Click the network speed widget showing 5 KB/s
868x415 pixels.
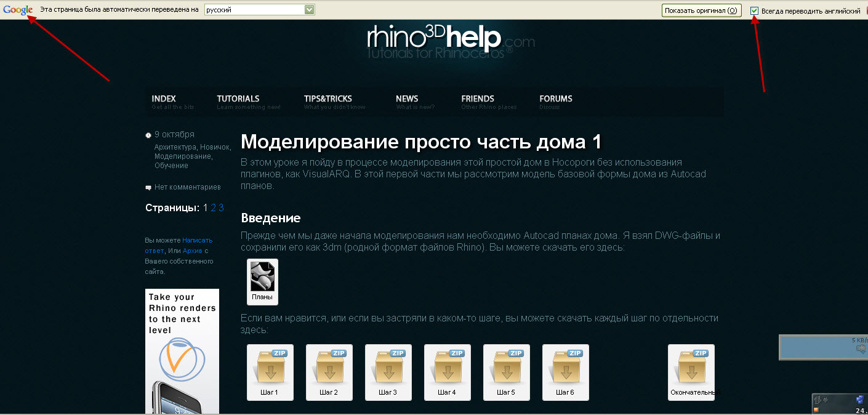pos(823,347)
